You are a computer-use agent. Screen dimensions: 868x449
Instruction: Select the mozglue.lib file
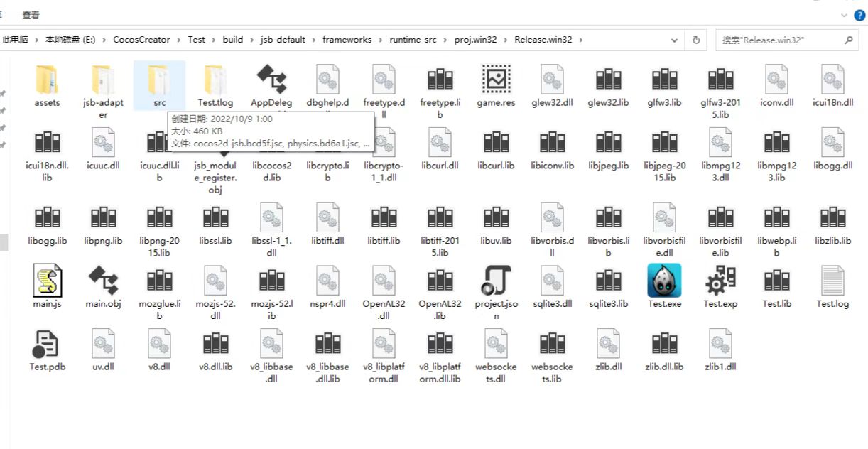click(159, 293)
